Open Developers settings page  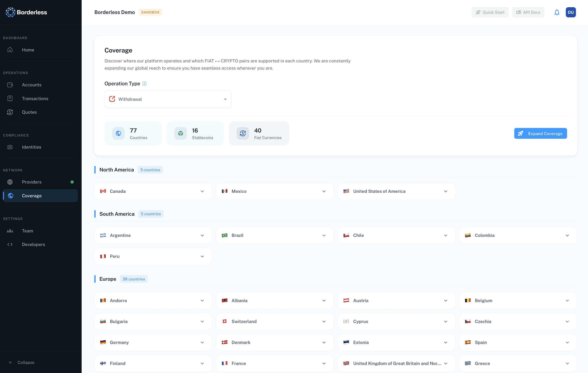click(33, 245)
